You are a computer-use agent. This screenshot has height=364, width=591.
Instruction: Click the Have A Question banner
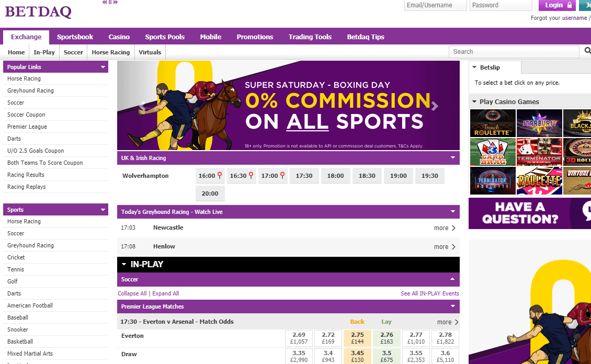[530, 213]
